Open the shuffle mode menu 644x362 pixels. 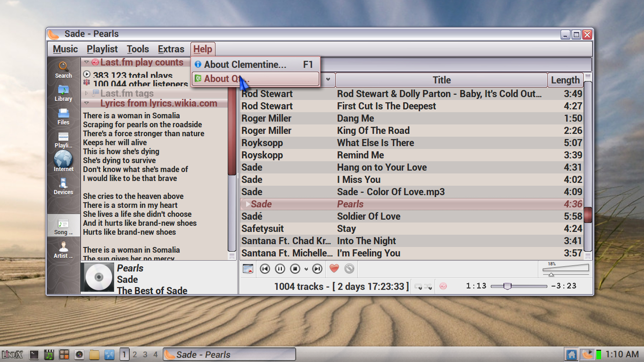coord(428,287)
